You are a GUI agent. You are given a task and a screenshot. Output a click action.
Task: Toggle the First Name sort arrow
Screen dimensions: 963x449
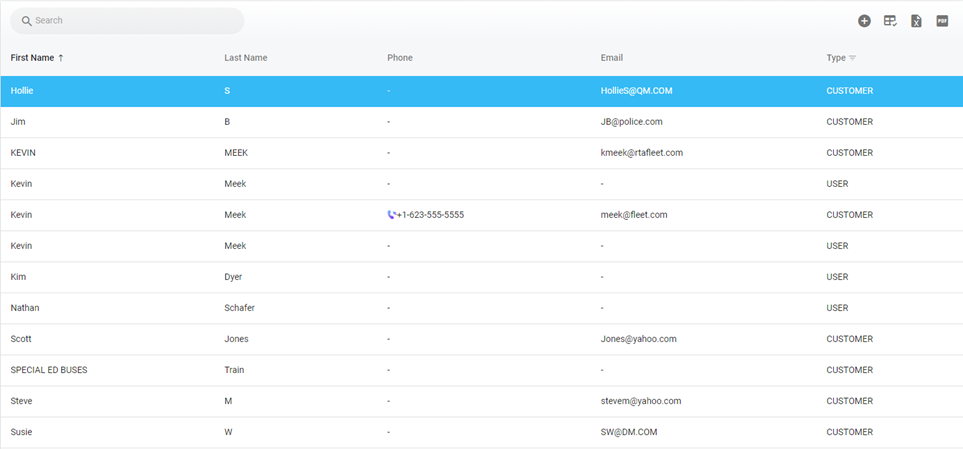coord(61,58)
